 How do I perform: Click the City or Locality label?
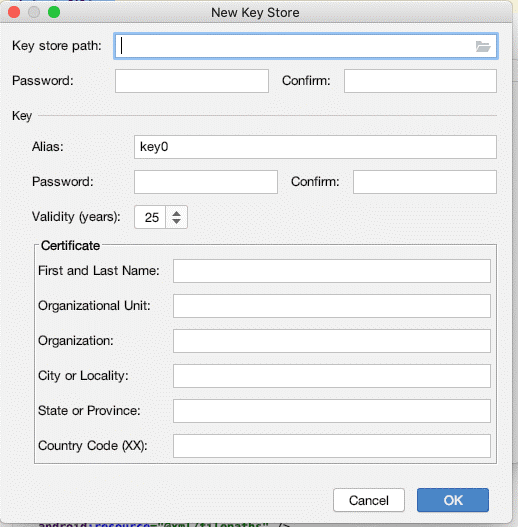[83, 376]
